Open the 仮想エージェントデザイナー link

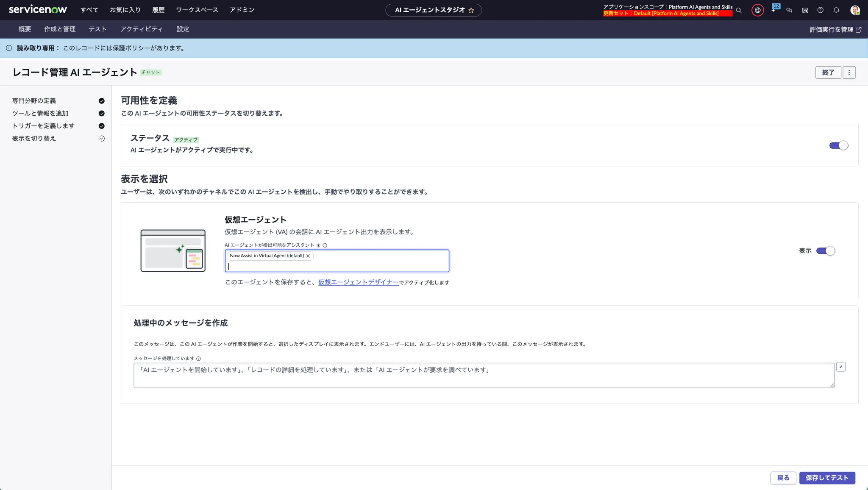click(358, 282)
